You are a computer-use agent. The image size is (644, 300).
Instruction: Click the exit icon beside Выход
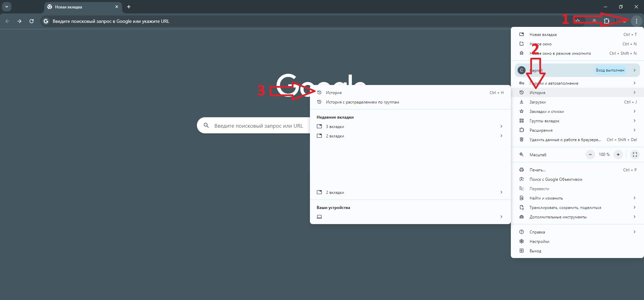pos(521,251)
